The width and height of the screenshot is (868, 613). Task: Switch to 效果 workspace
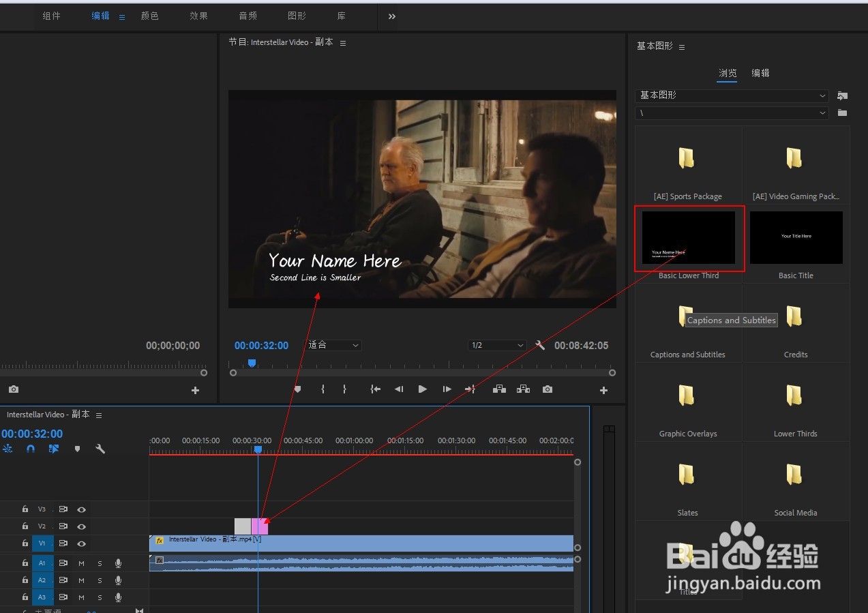pyautogui.click(x=199, y=16)
